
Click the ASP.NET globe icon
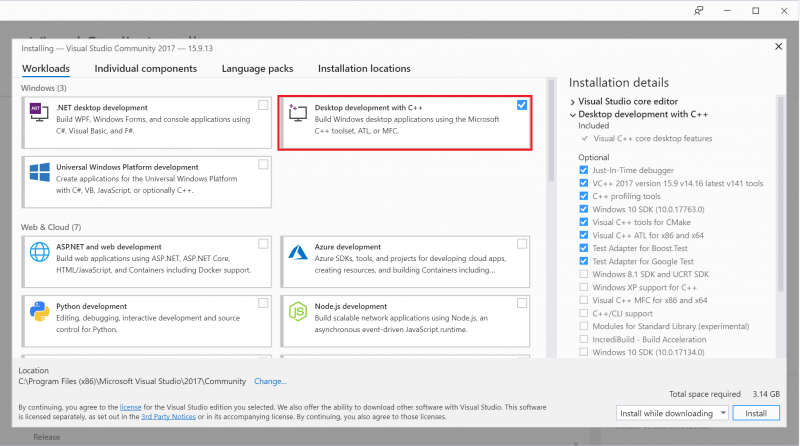[39, 252]
